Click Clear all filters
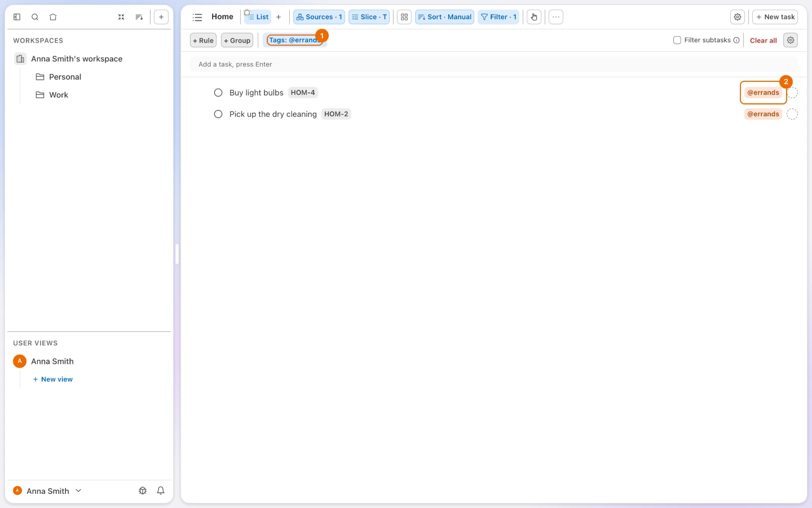Viewport: 812px width, 508px height. click(763, 41)
